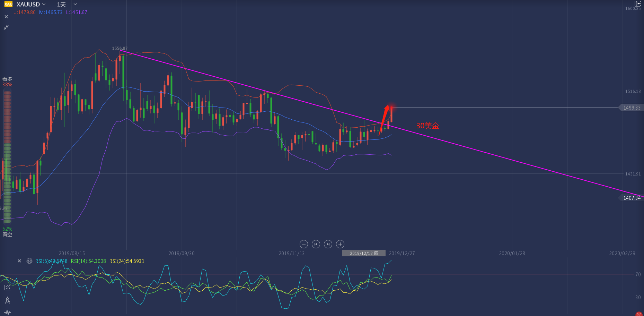Click the shrink arrows icon below the X
This screenshot has height=316, width=644.
6,27
